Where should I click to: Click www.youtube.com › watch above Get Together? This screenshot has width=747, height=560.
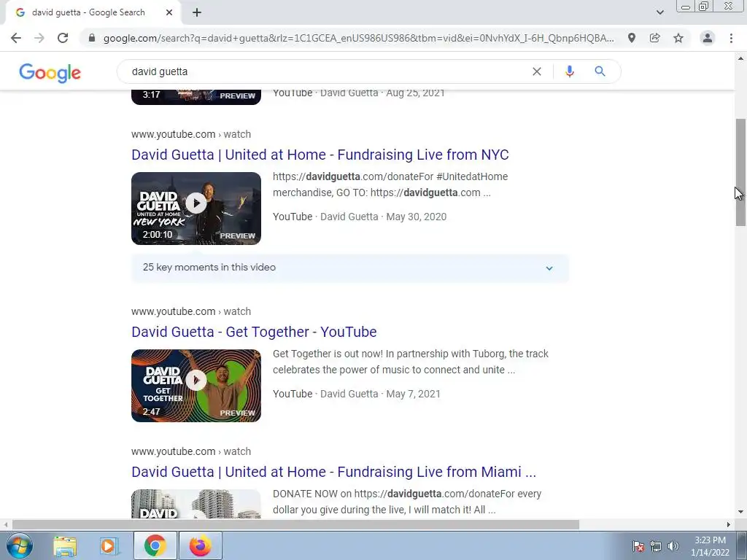[x=191, y=311]
